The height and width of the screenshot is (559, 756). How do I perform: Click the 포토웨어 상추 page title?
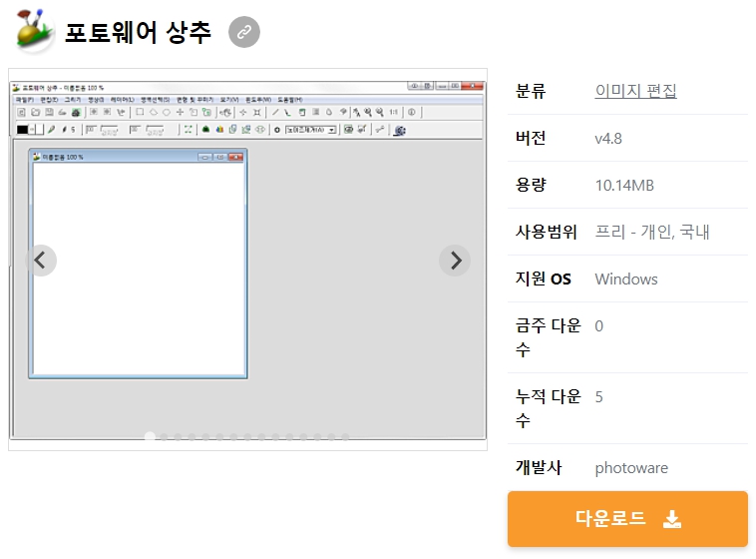pos(138,32)
